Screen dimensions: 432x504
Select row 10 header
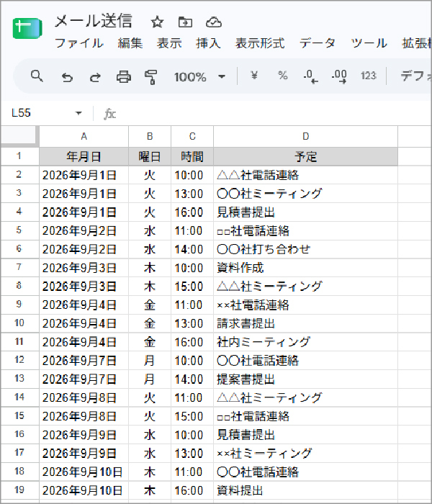coord(20,323)
